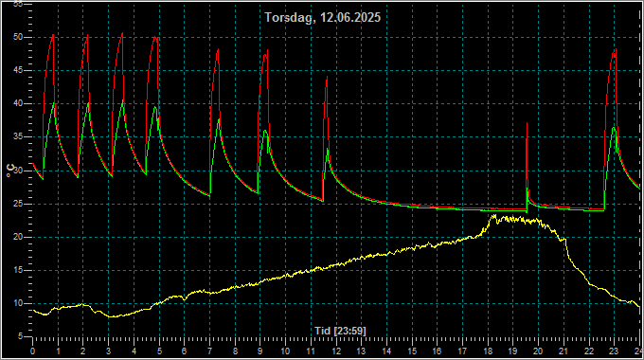Click the red peak just after hour 7
644x360 pixels.
218,49
